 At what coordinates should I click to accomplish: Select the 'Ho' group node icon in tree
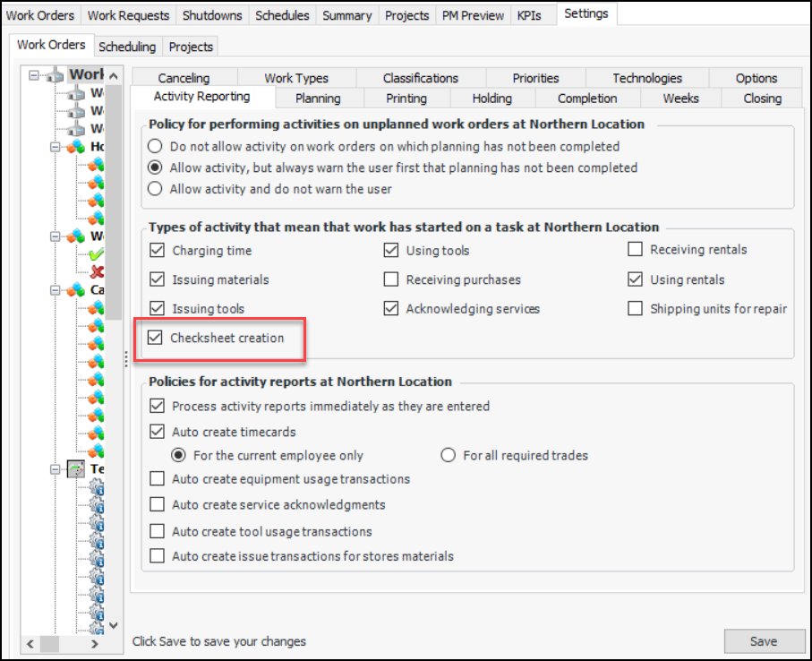point(76,147)
